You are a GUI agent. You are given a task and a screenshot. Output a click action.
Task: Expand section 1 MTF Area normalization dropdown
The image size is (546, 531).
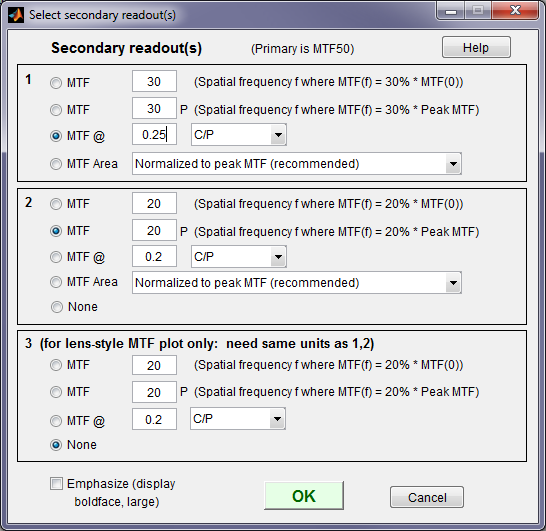pos(297,164)
